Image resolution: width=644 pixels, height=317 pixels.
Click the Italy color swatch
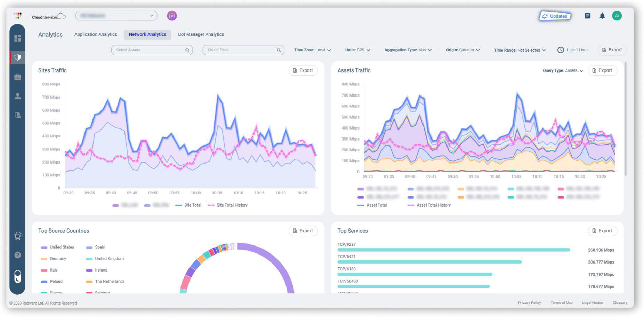pos(44,270)
